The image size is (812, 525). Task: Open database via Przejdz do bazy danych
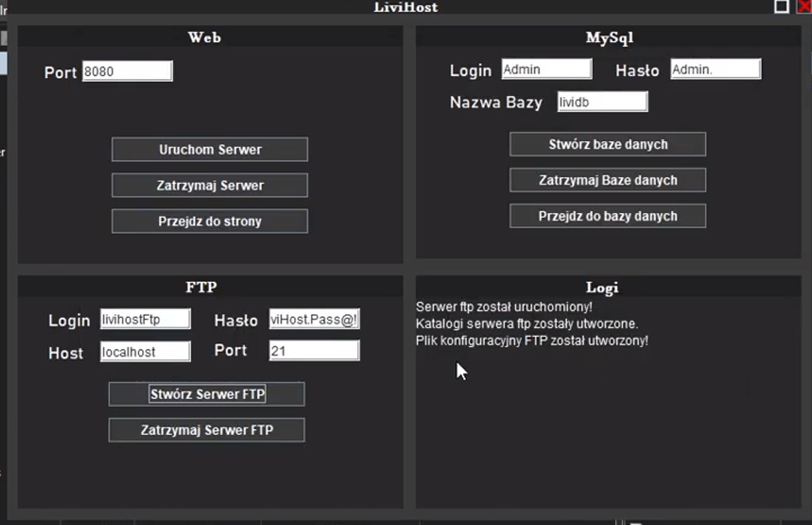click(x=607, y=216)
